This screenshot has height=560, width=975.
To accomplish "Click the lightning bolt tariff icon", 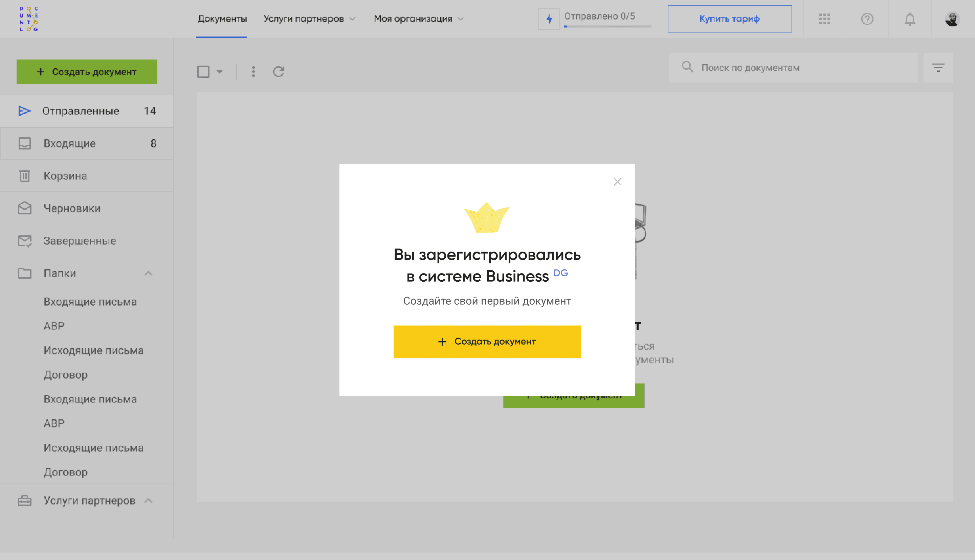I will tap(549, 19).
